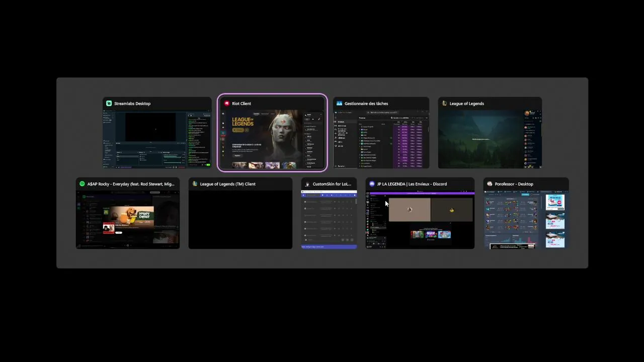This screenshot has height=362, width=644.
Task: Click the title text "CustomSkin for LoL..."
Action: point(332,184)
